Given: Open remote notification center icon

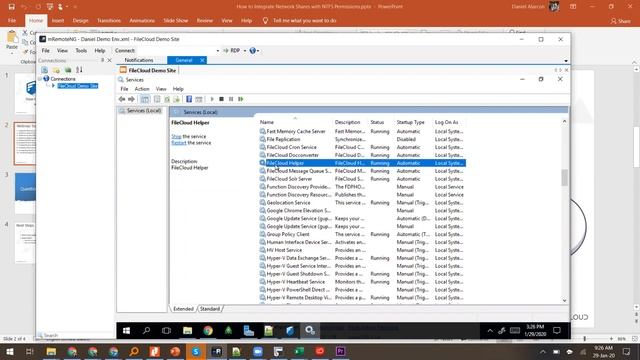Looking at the screenshot, I should (x=557, y=331).
